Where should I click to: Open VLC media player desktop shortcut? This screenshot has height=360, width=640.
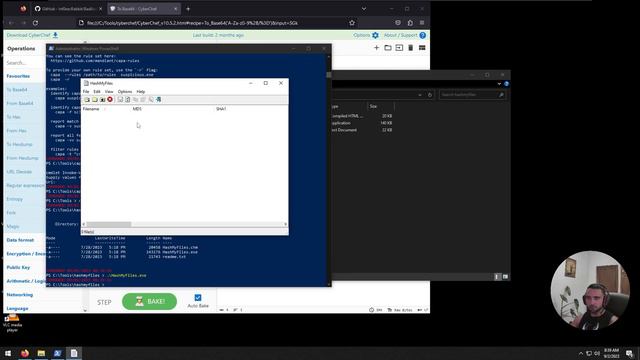(12, 322)
